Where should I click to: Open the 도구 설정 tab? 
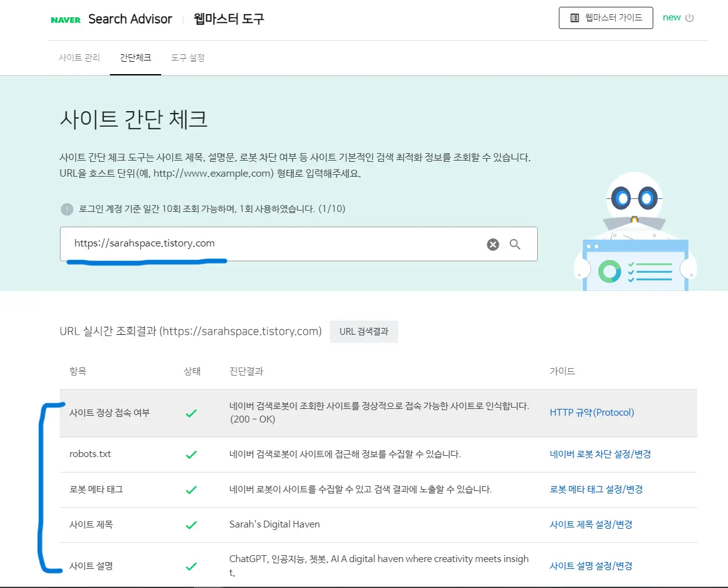tap(188, 57)
